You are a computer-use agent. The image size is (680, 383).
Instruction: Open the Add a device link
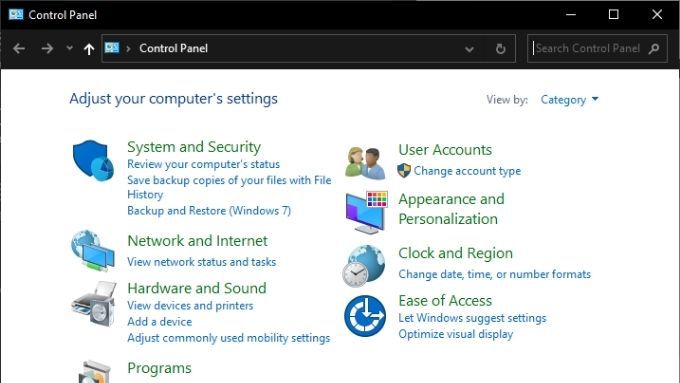point(160,322)
